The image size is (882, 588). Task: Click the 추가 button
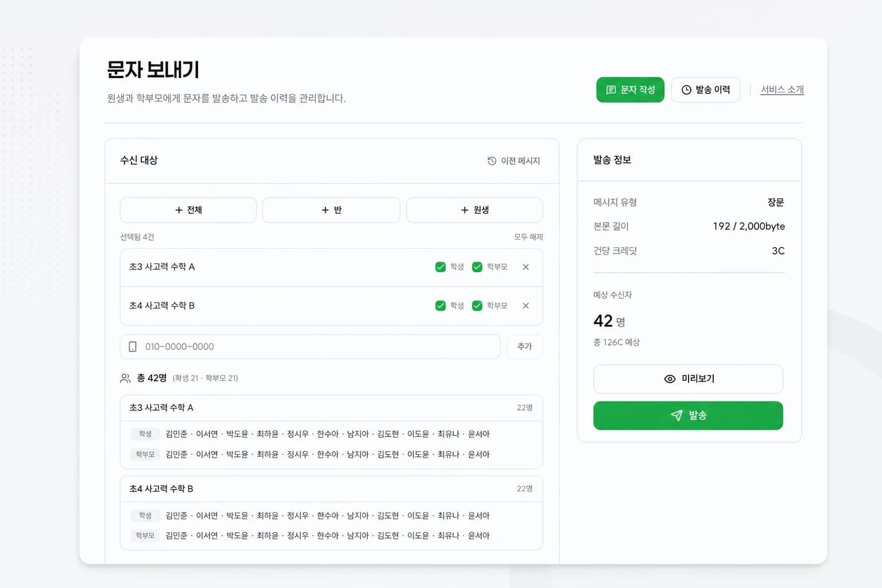(x=525, y=347)
